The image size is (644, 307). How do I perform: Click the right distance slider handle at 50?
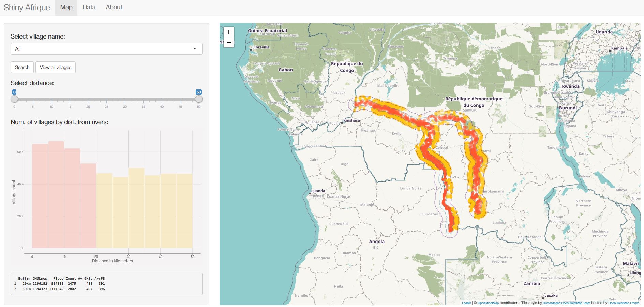199,99
